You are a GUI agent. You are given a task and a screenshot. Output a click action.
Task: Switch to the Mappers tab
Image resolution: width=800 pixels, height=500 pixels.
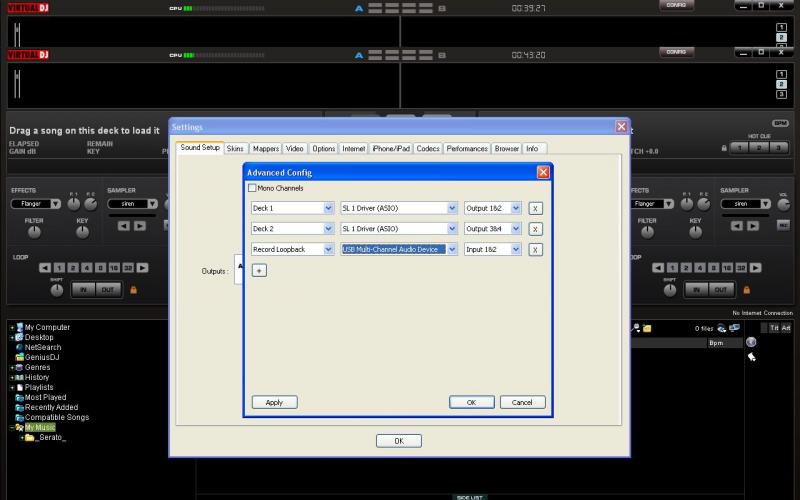[266, 148]
